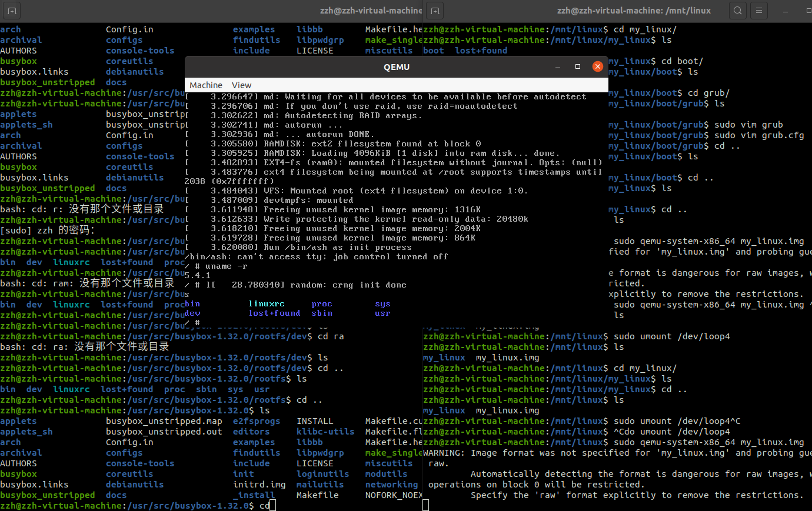Open the Machine menu in QEMU
The height and width of the screenshot is (511, 812).
(206, 85)
